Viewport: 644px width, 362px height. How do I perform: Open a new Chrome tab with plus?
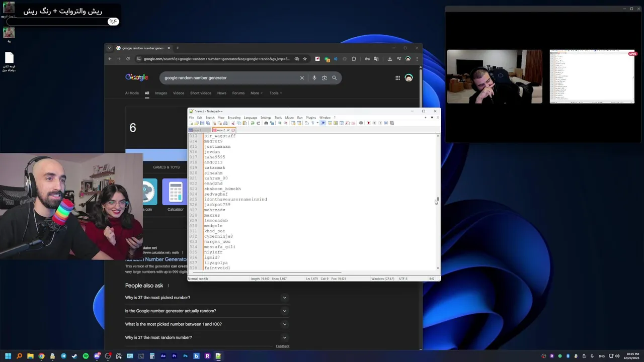(x=178, y=48)
